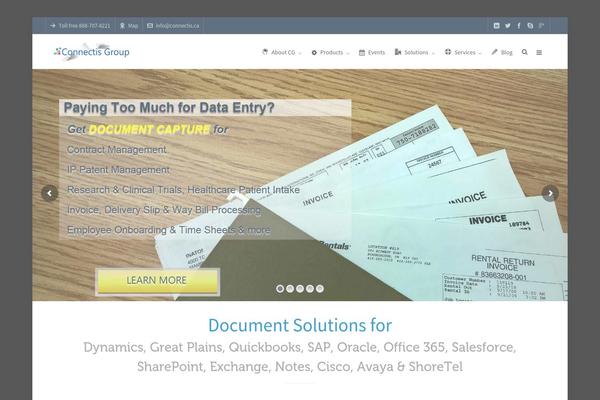Click the 'Paying Too Much for Data Entry?' heading
Viewport: 600px width, 400px height.
(x=169, y=108)
